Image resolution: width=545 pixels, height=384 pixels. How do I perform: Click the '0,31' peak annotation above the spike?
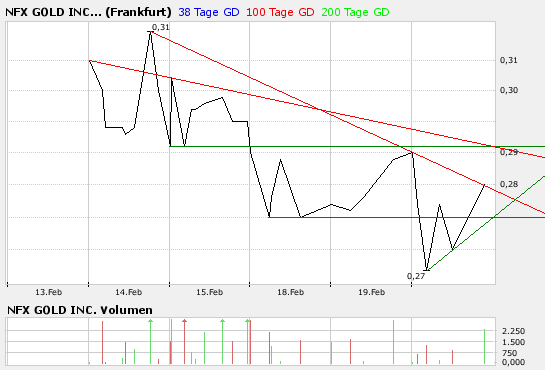coord(161,27)
